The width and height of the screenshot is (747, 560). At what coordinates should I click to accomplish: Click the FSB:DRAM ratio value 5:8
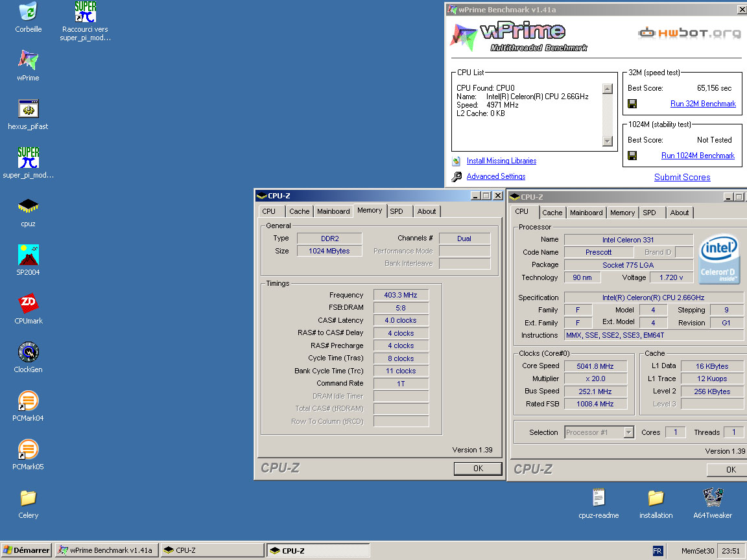401,308
